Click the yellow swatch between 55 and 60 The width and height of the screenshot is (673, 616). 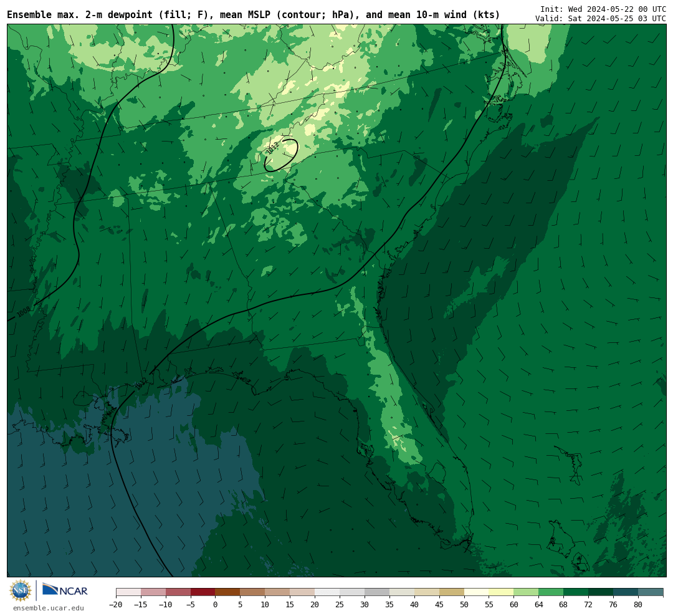[502, 592]
